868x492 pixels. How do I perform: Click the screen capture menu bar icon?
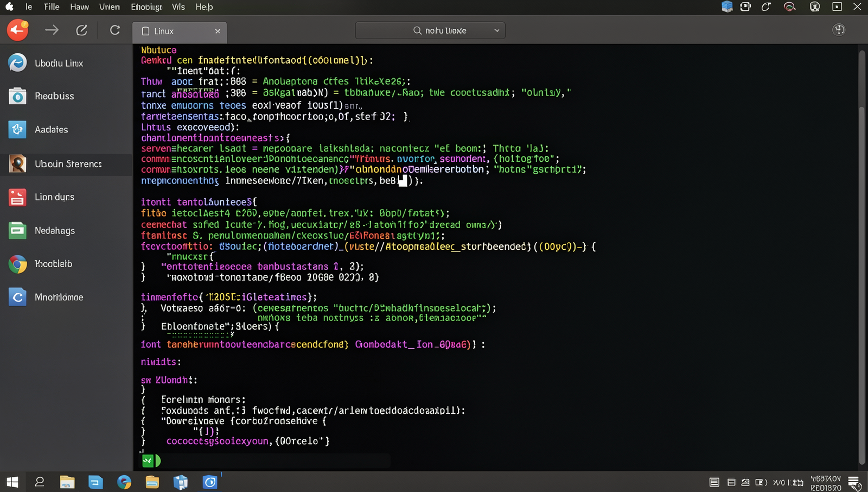(745, 7)
